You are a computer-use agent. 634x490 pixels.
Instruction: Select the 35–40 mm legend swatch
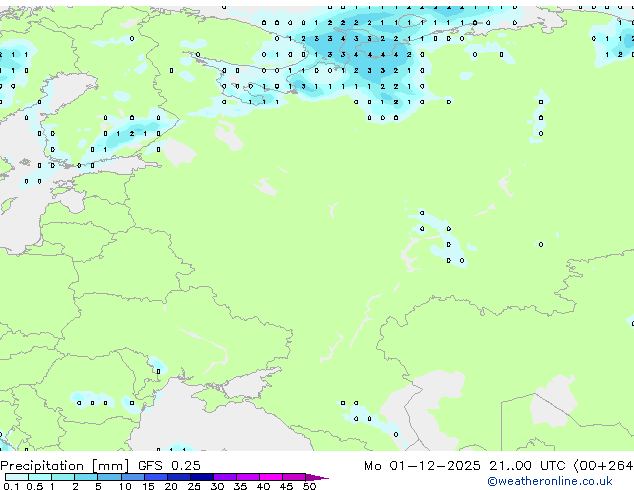point(247,477)
